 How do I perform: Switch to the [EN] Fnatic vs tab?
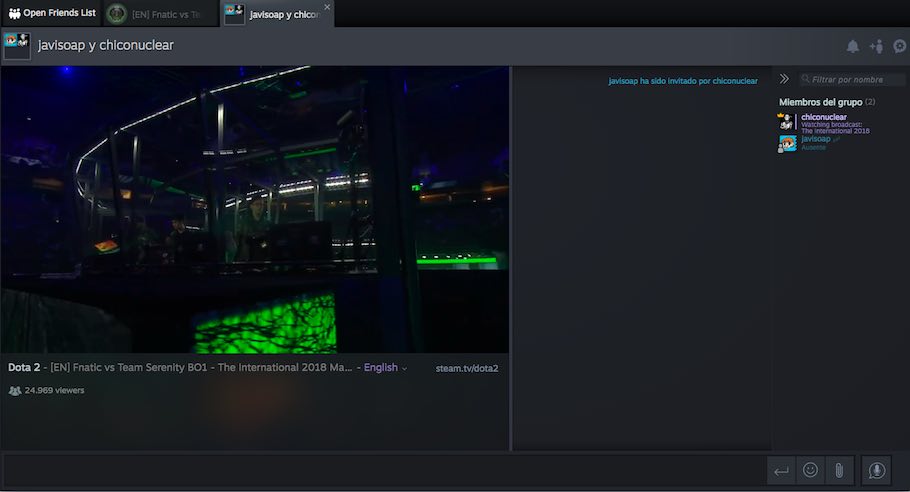(x=161, y=14)
